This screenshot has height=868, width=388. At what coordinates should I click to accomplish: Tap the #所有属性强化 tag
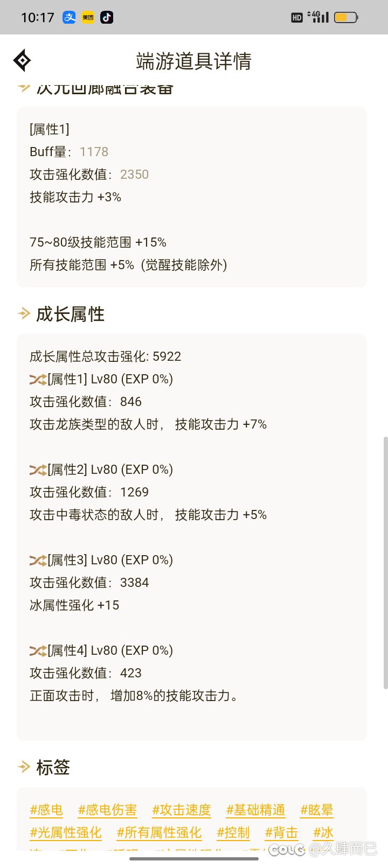[x=159, y=833]
